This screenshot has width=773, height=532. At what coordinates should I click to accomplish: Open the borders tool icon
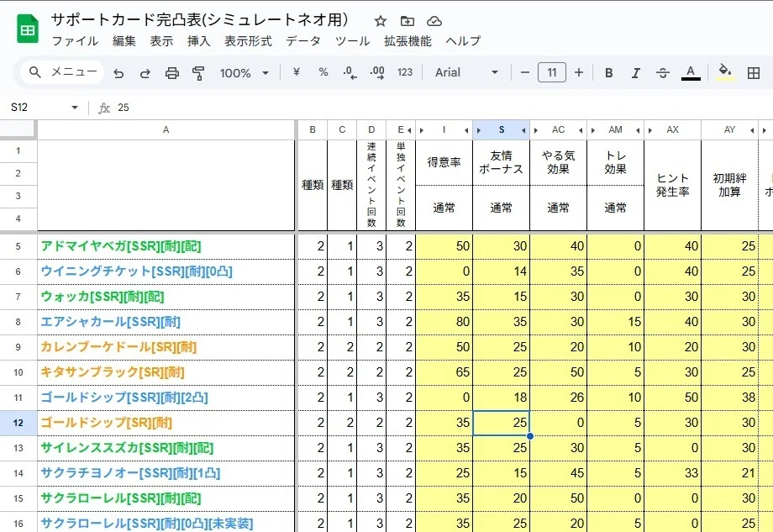click(754, 73)
